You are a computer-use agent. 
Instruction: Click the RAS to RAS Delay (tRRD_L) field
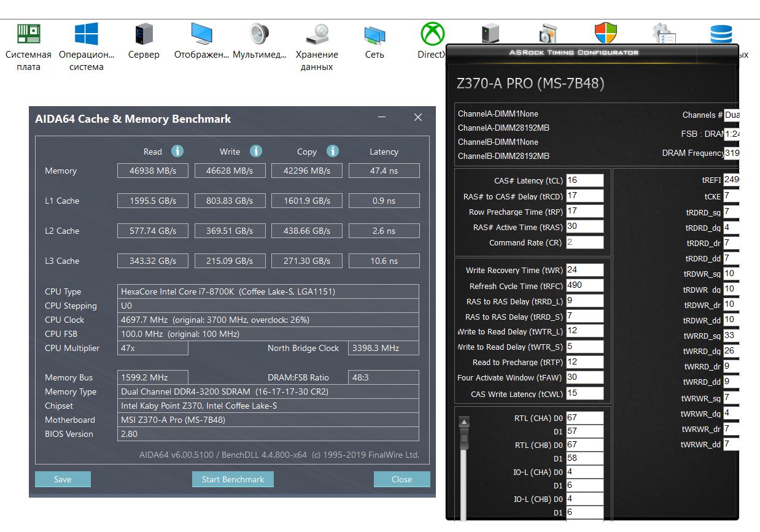584,301
